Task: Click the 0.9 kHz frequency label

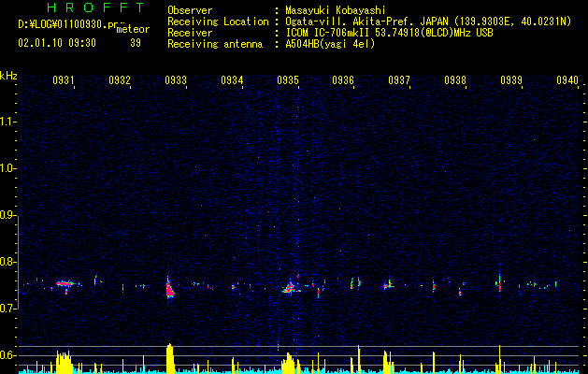Action: [x=7, y=215]
